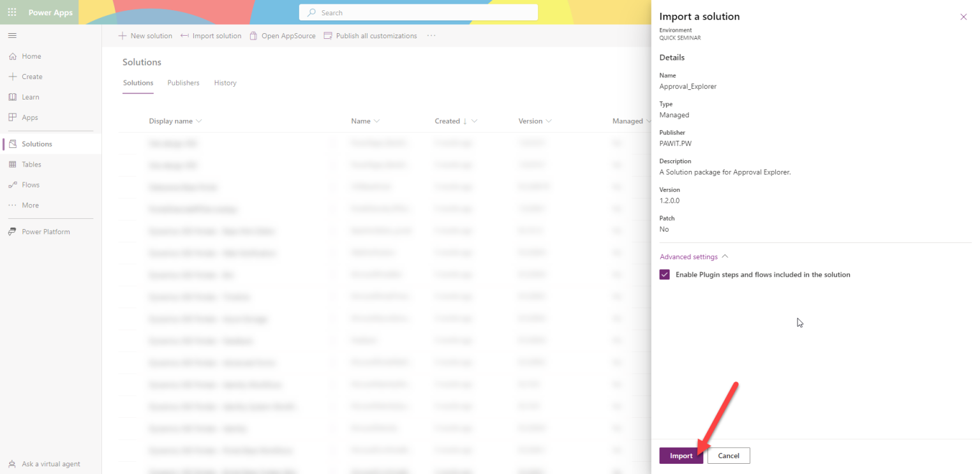Viewport: 980px width, 474px height.
Task: Collapse the Advanced settings section
Action: pos(694,256)
